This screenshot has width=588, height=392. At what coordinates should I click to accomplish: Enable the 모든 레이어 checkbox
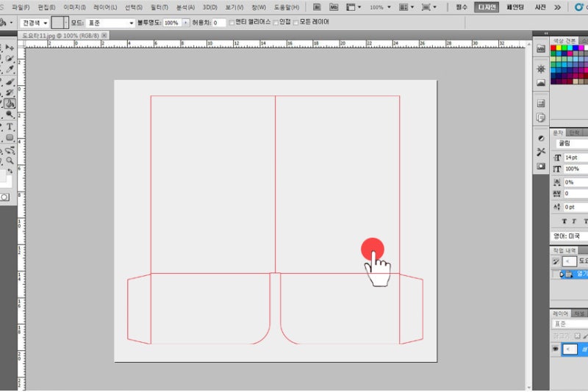click(x=296, y=23)
